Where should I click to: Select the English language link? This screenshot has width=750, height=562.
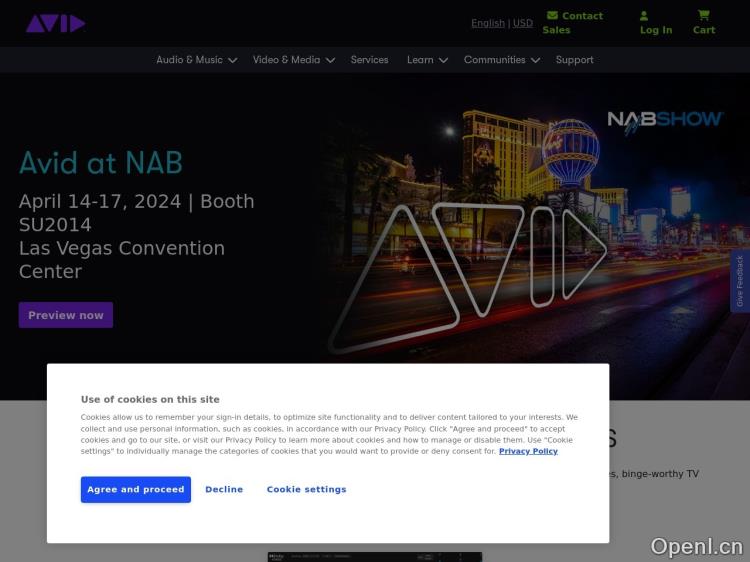click(x=488, y=23)
